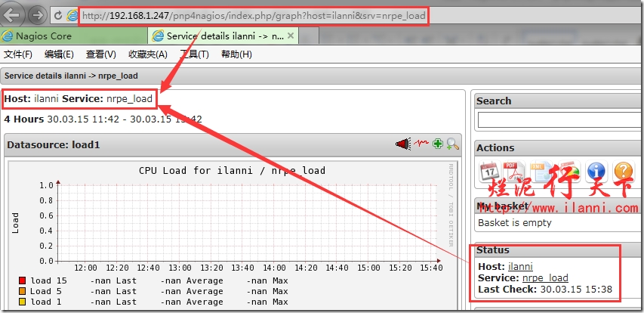Image resolution: width=644 pixels, height=313 pixels.
Task: Click 'Last Check: 30.03.15 15:38' text
Action: 545,289
